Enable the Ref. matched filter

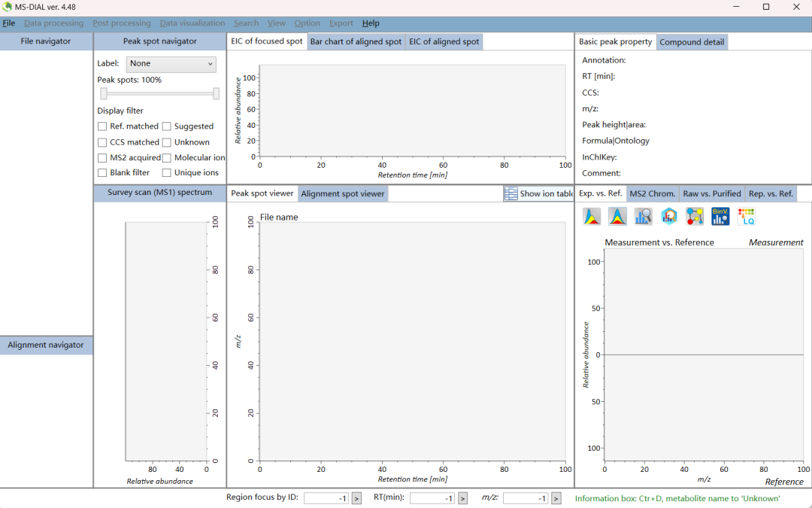click(102, 126)
